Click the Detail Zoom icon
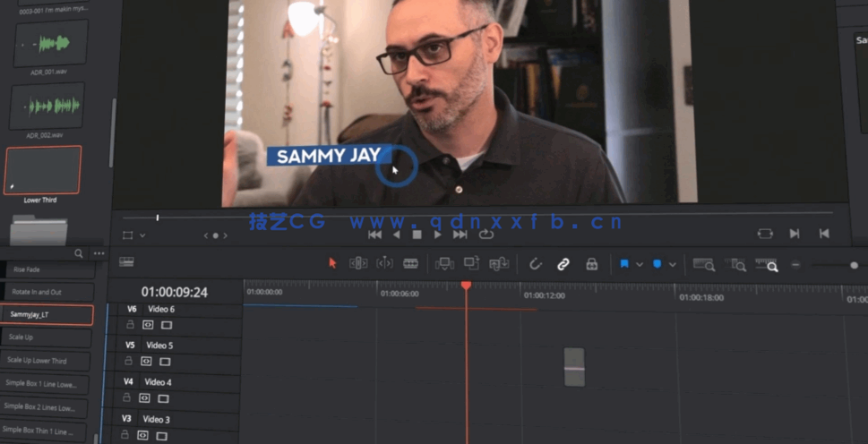Image resolution: width=868 pixels, height=444 pixels. point(735,264)
